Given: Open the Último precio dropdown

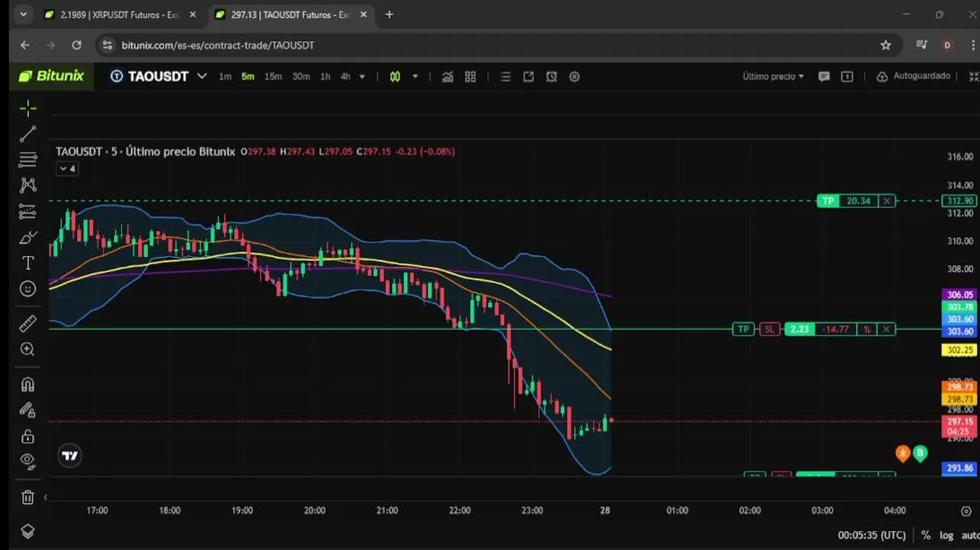Looking at the screenshot, I should [x=773, y=76].
